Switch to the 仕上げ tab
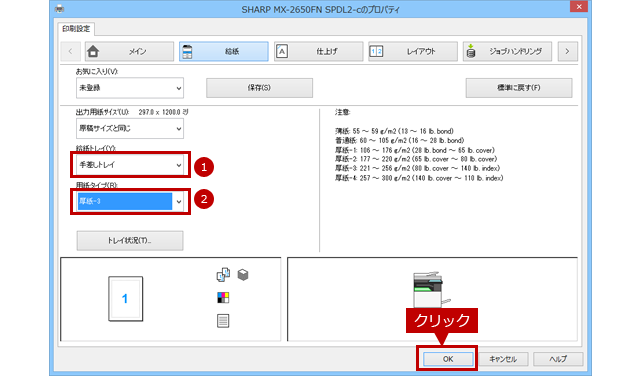Viewport: 640px width, 376px height. (318, 51)
